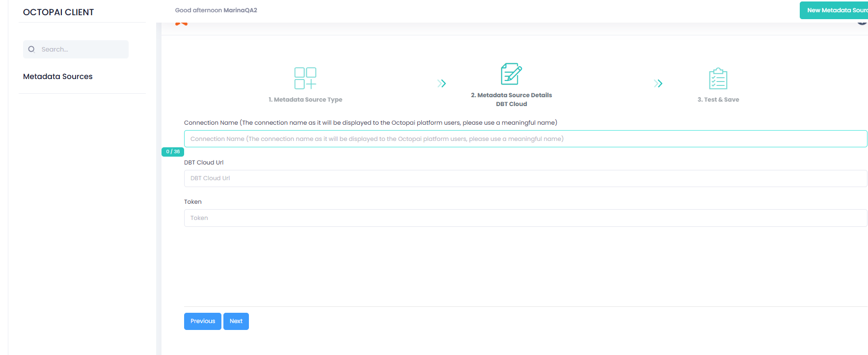Select step label '2. Metadata Source Details'
The height and width of the screenshot is (355, 868).
coord(511,95)
